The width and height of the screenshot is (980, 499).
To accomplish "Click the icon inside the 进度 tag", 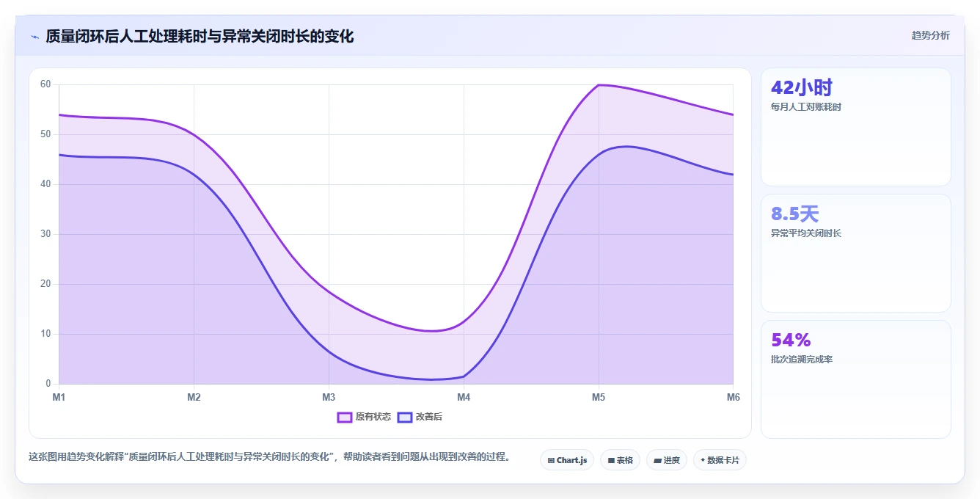I will click(657, 461).
